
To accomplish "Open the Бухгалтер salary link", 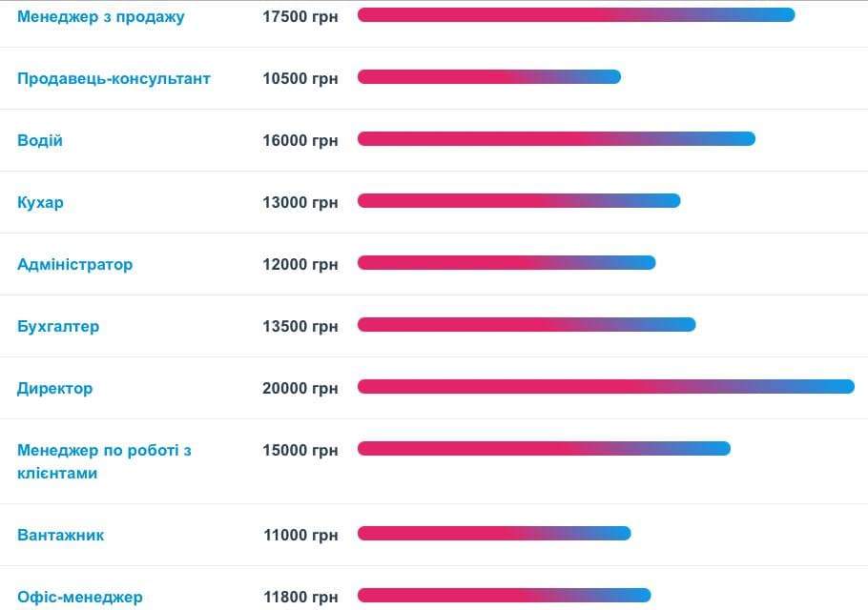I will click(58, 326).
